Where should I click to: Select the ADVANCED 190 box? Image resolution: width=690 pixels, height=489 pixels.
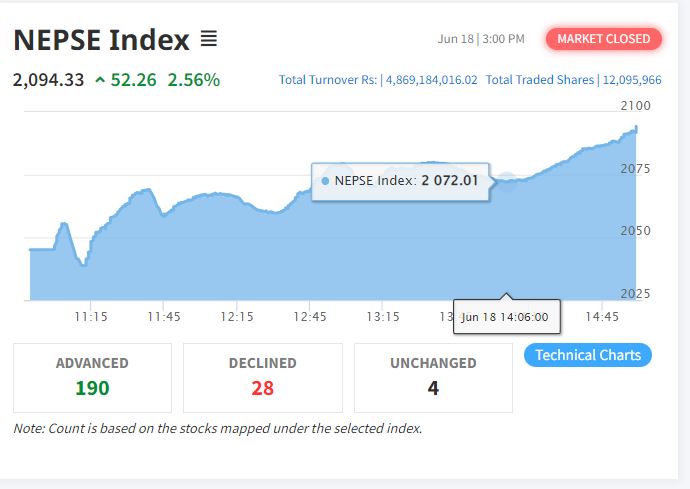click(92, 378)
